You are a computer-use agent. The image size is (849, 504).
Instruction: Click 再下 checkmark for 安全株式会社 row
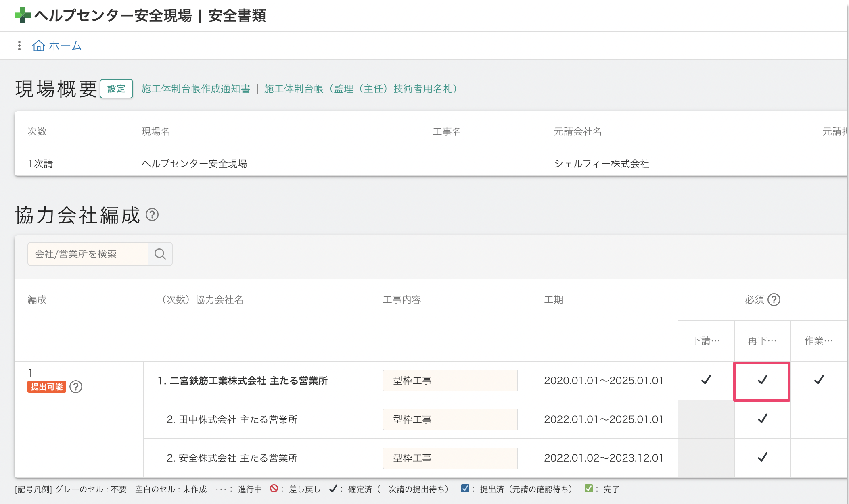[x=762, y=457]
